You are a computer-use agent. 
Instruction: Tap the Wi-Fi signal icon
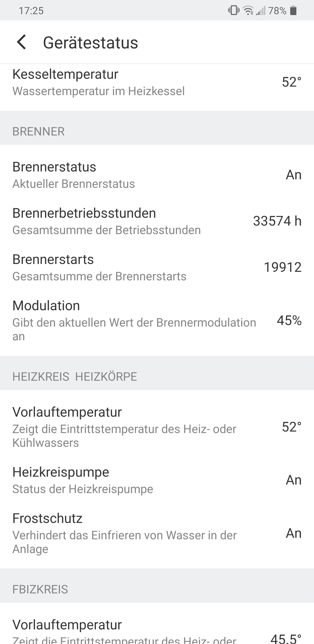click(248, 10)
